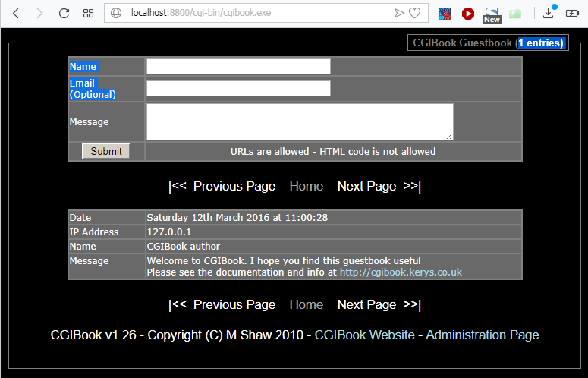Jump to last page with upper >>|
588x378 pixels.
click(x=412, y=186)
